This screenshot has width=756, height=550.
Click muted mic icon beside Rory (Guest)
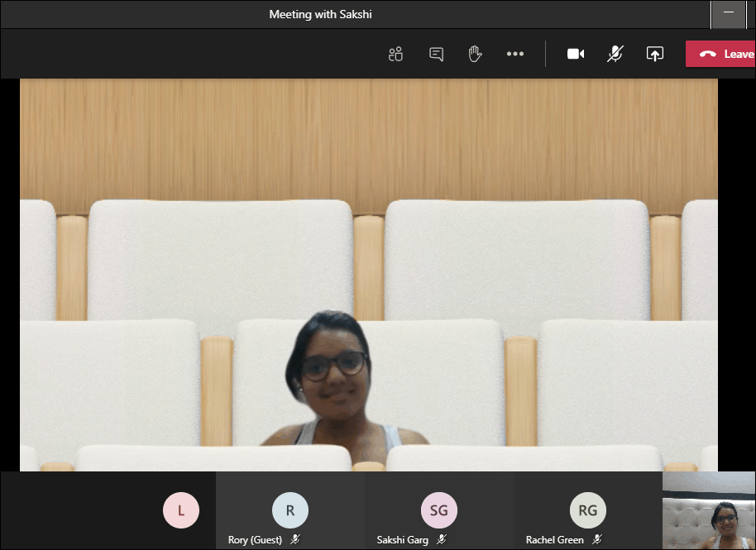pyautogui.click(x=295, y=539)
